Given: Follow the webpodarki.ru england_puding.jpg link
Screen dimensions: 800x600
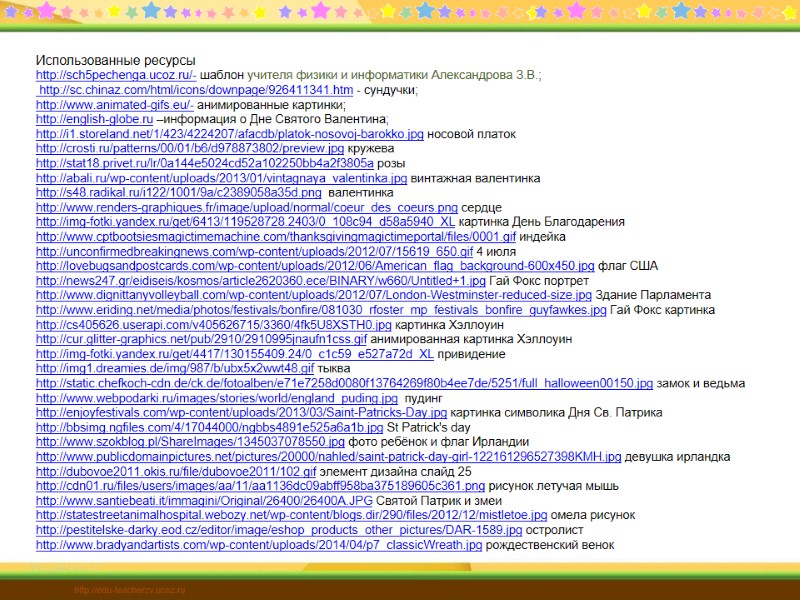Looking at the screenshot, I should (x=217, y=397).
